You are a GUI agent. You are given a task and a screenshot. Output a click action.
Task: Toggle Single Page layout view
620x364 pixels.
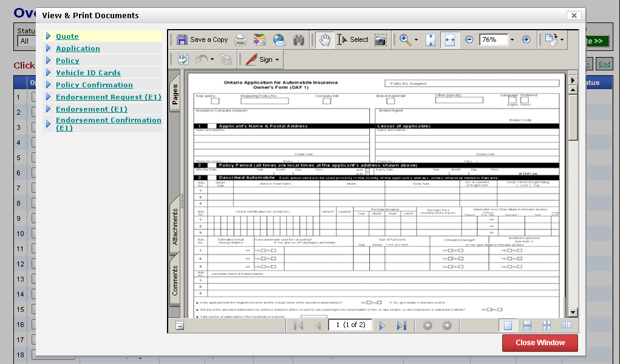(x=508, y=325)
